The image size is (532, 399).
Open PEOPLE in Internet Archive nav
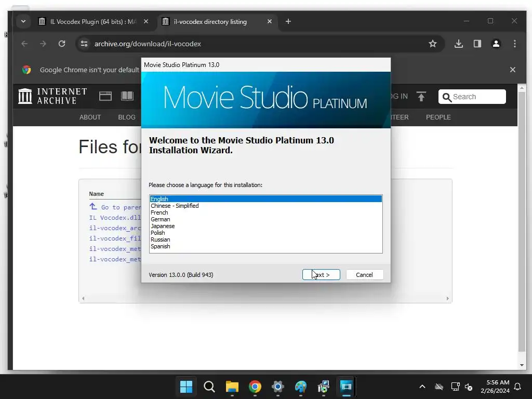[x=438, y=117]
